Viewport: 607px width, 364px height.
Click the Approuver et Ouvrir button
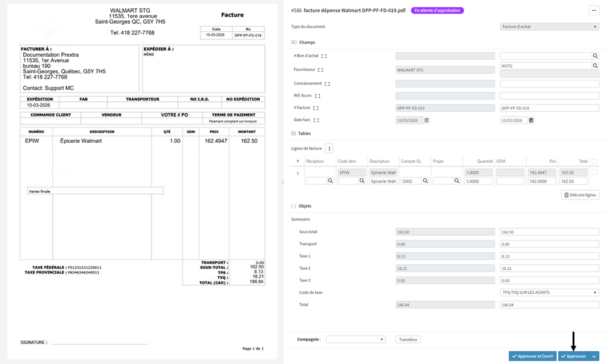click(x=532, y=356)
